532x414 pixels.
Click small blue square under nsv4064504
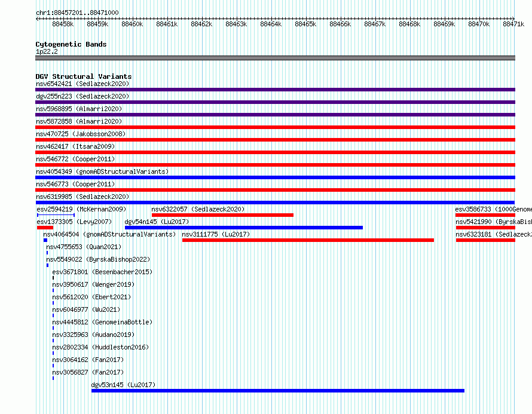coord(45,240)
